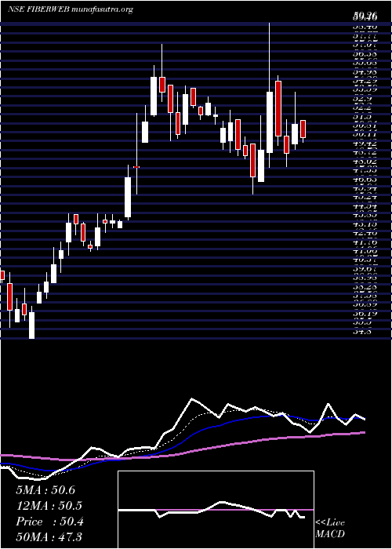Select the 5MA : 50.6 legend entry
The width and height of the screenshot is (392, 549).
coord(45,490)
